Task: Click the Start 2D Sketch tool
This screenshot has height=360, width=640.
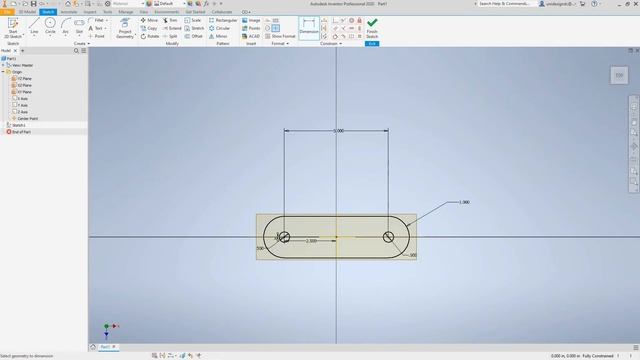Action: [x=13, y=28]
